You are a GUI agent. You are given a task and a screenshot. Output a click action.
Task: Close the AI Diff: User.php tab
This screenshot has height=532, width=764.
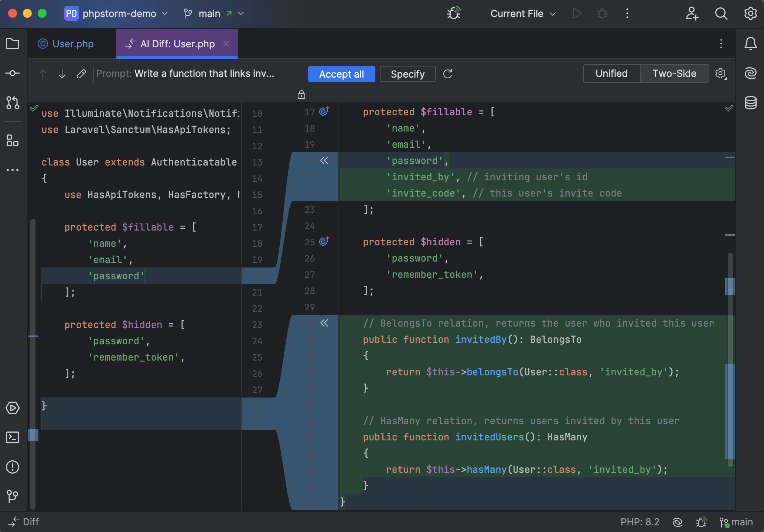point(226,44)
